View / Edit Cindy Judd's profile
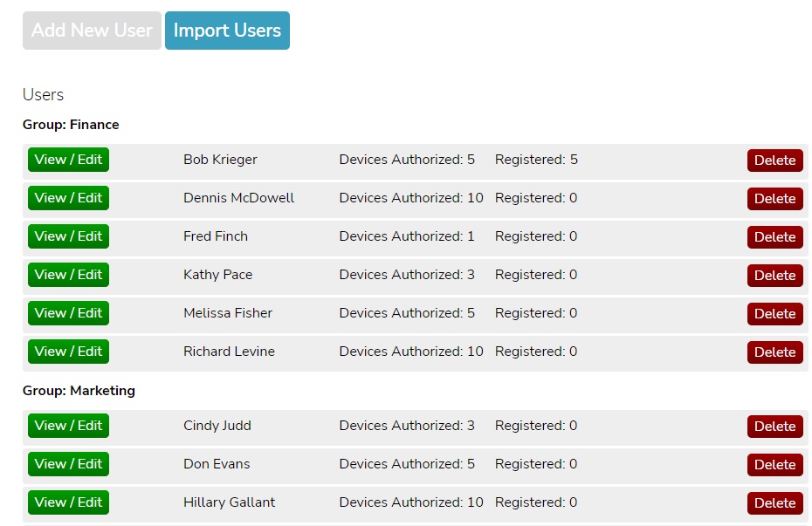The image size is (812, 526). coord(68,427)
